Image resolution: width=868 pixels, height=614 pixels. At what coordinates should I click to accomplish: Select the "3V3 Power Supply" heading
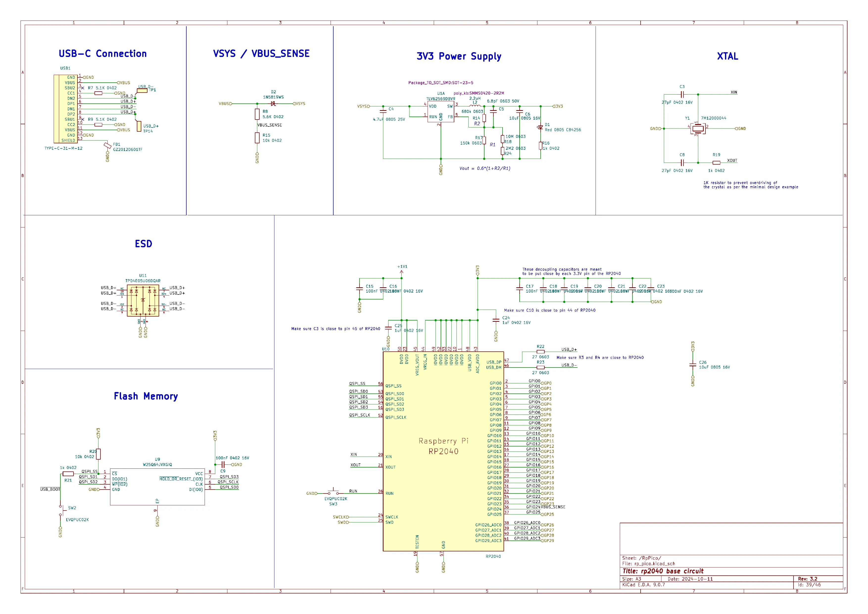tap(459, 56)
